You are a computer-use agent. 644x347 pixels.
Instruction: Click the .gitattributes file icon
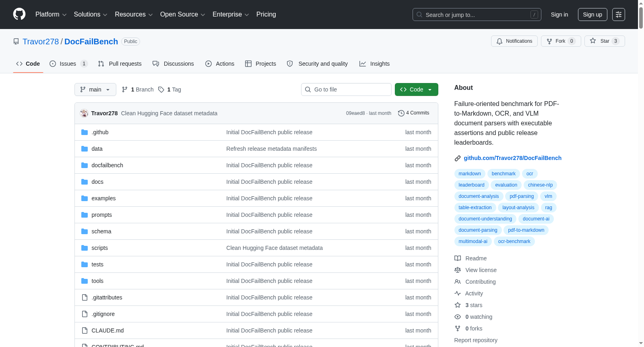click(85, 297)
